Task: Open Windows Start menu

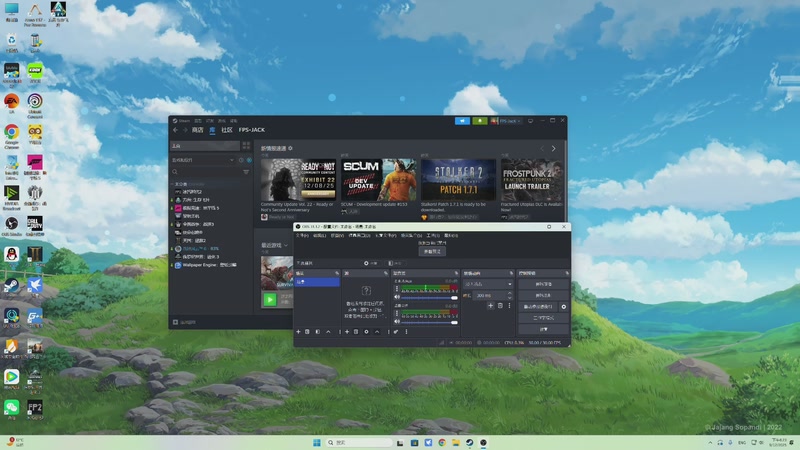Action: [317, 442]
